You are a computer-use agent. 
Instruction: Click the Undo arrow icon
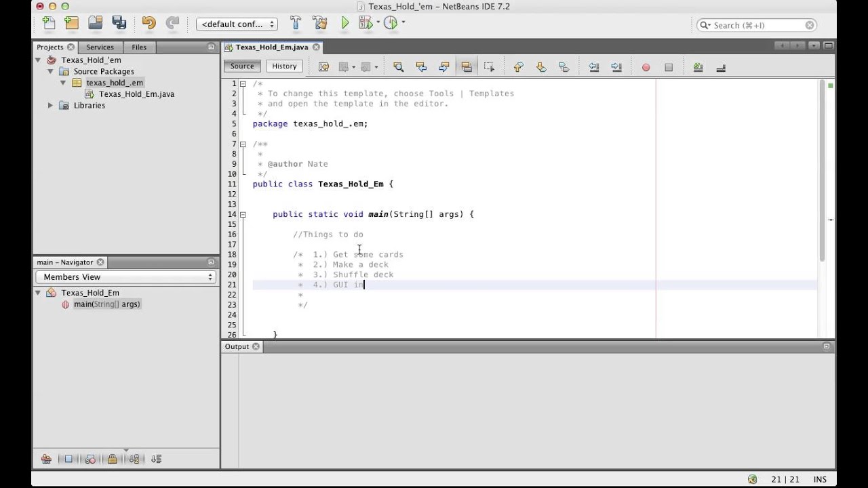[x=149, y=23]
